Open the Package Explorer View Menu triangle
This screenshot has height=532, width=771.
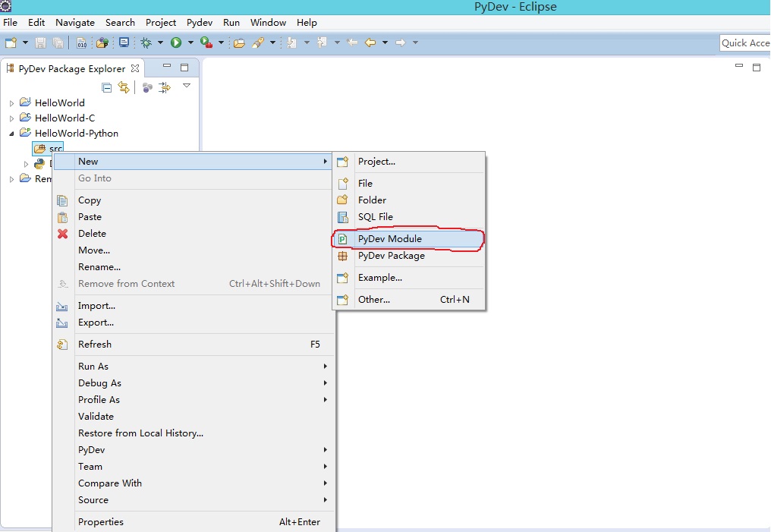click(x=187, y=86)
